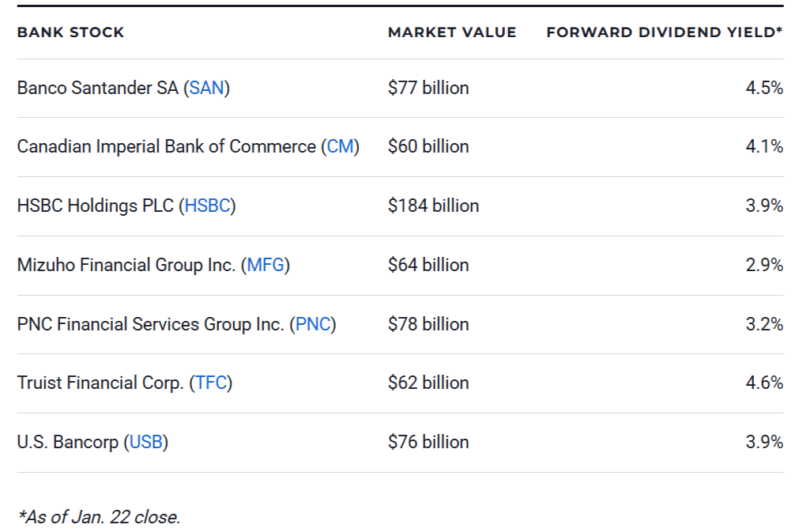Click the $62 billion market value cell
The height and width of the screenshot is (532, 795).
(x=428, y=383)
